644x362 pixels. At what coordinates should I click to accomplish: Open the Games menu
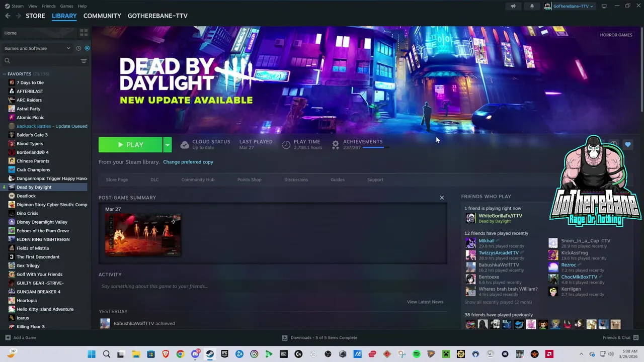66,6
